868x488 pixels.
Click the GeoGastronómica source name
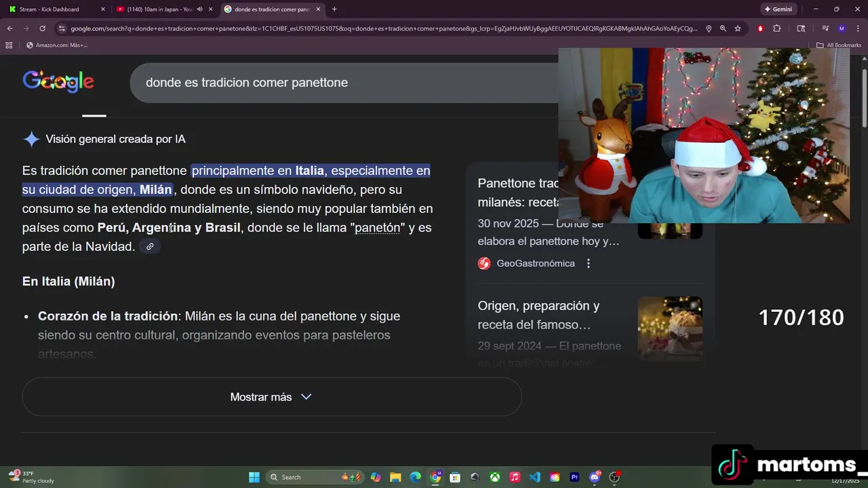pos(535,264)
